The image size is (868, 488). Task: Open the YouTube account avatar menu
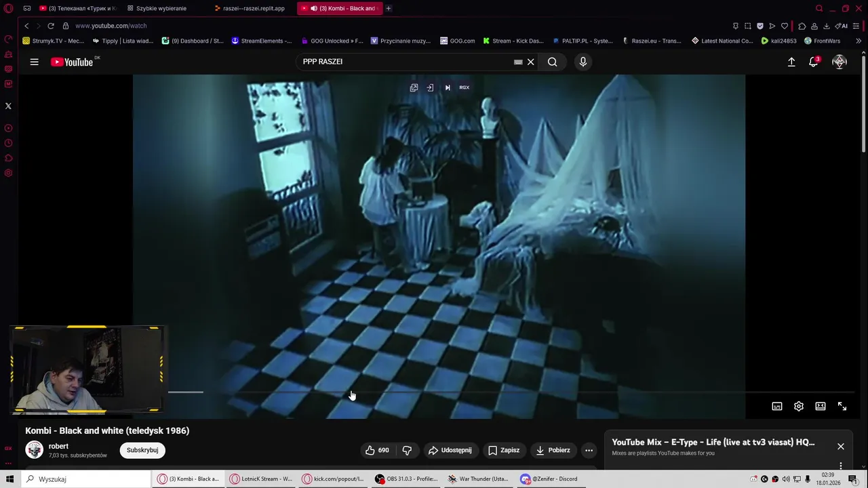point(840,62)
